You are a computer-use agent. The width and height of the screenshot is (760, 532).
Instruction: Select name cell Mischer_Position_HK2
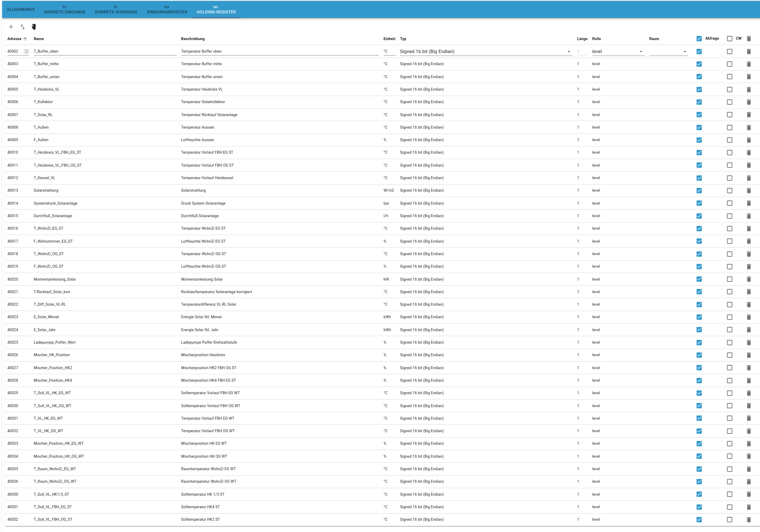53,368
